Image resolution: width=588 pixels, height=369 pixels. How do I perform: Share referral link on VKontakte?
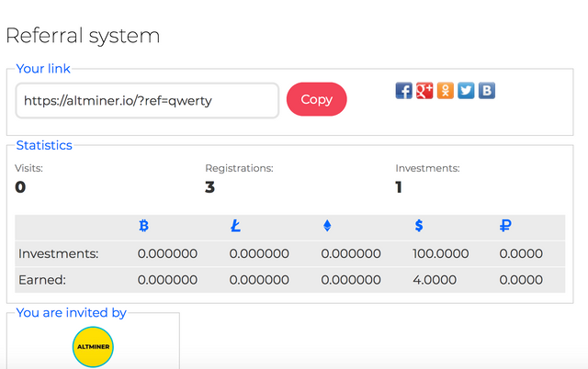click(487, 91)
